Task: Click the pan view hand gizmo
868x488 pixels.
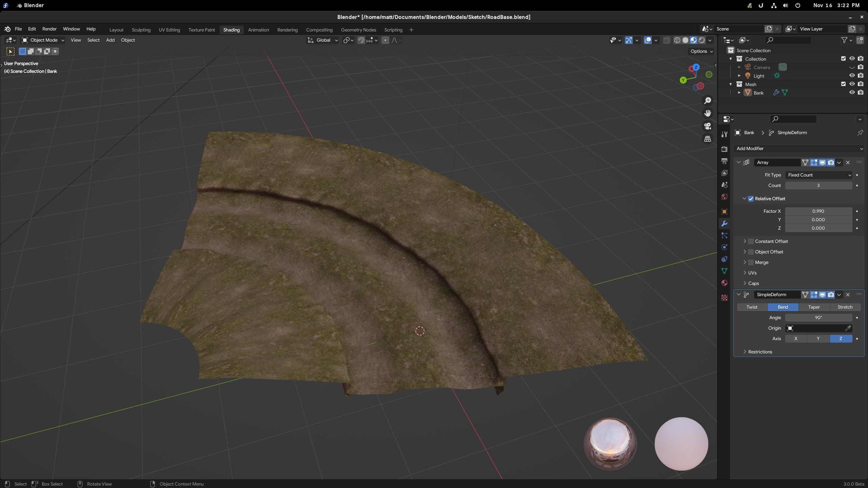Action: point(708,113)
